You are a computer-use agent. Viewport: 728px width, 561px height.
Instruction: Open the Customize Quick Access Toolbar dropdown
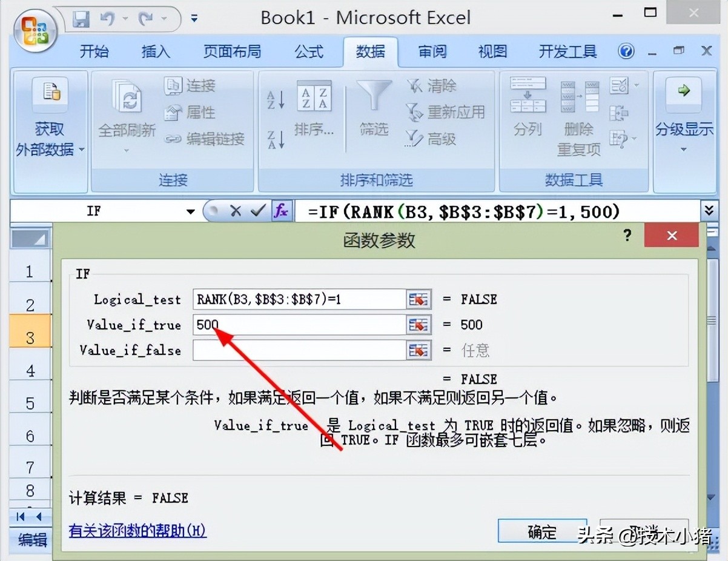(x=194, y=19)
